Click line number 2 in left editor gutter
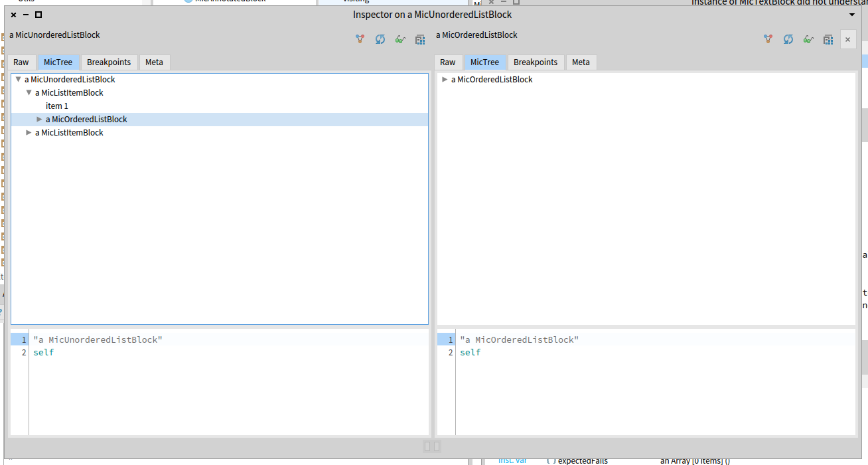 pos(24,352)
